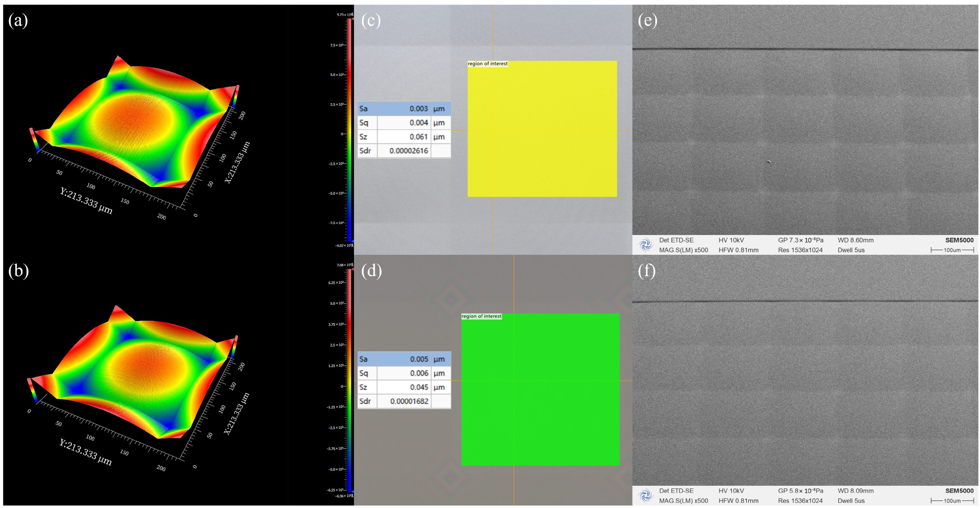Click the 100um scale bar in panel (e)

pos(952,250)
